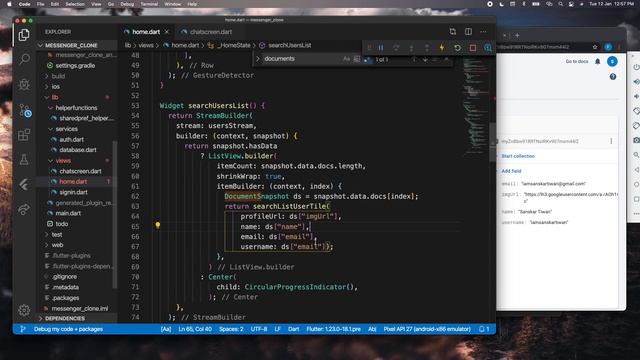Open the Source Control view
The width and height of the screenshot is (640, 360).
point(24,110)
